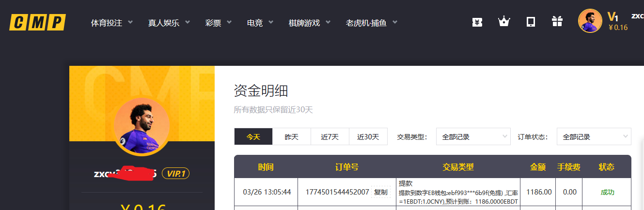The width and height of the screenshot is (644, 210).
Task: Expand the 真人娱乐 menu
Action: 169,23
